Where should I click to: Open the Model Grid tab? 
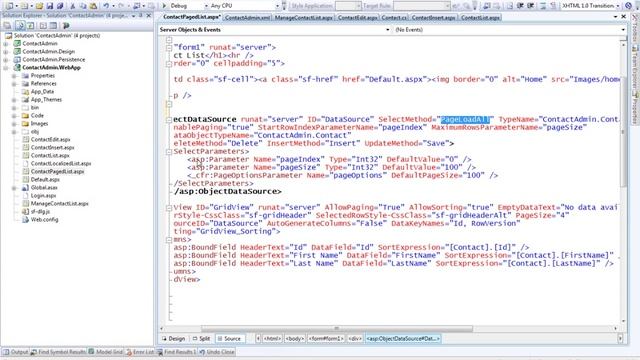[106, 352]
